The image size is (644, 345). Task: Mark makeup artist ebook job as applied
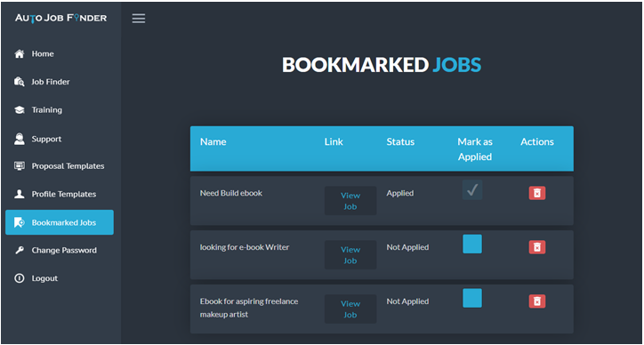472,298
